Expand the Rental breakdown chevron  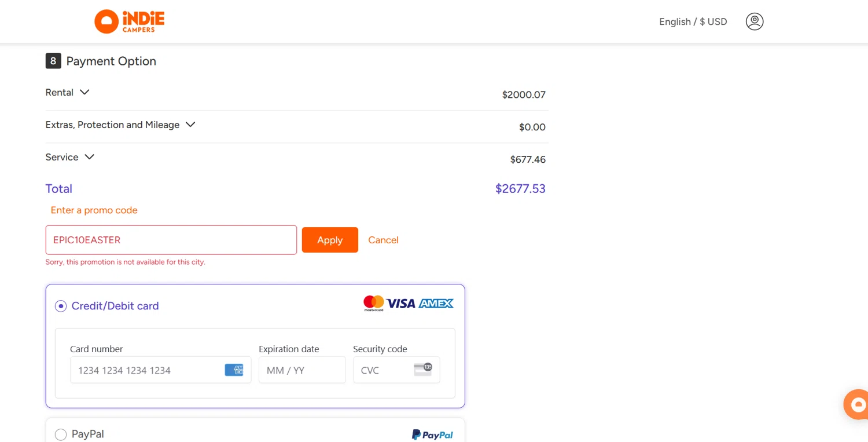coord(84,92)
